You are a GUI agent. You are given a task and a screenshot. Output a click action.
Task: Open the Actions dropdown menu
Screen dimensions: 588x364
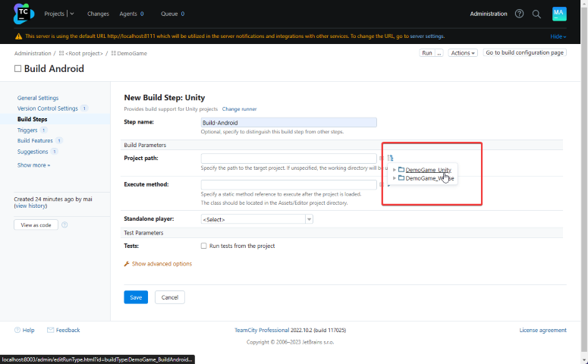(x=463, y=53)
